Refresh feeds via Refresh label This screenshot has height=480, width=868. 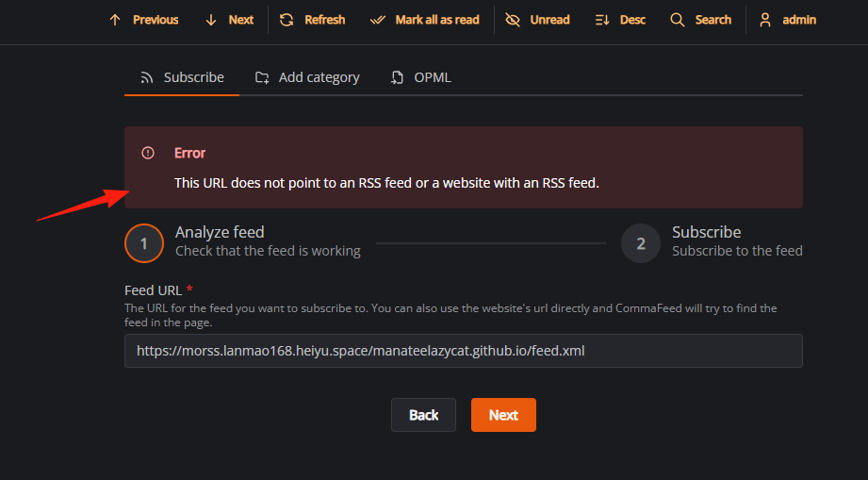click(325, 20)
